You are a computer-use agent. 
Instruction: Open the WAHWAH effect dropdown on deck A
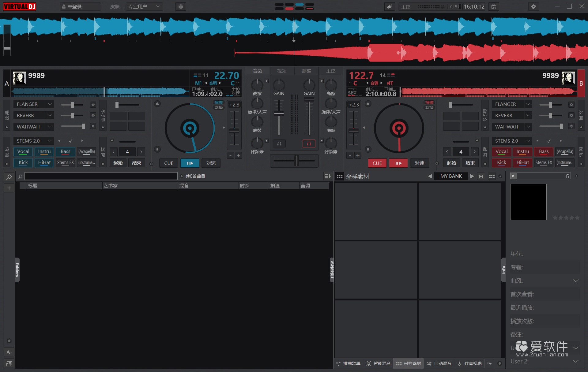34,127
